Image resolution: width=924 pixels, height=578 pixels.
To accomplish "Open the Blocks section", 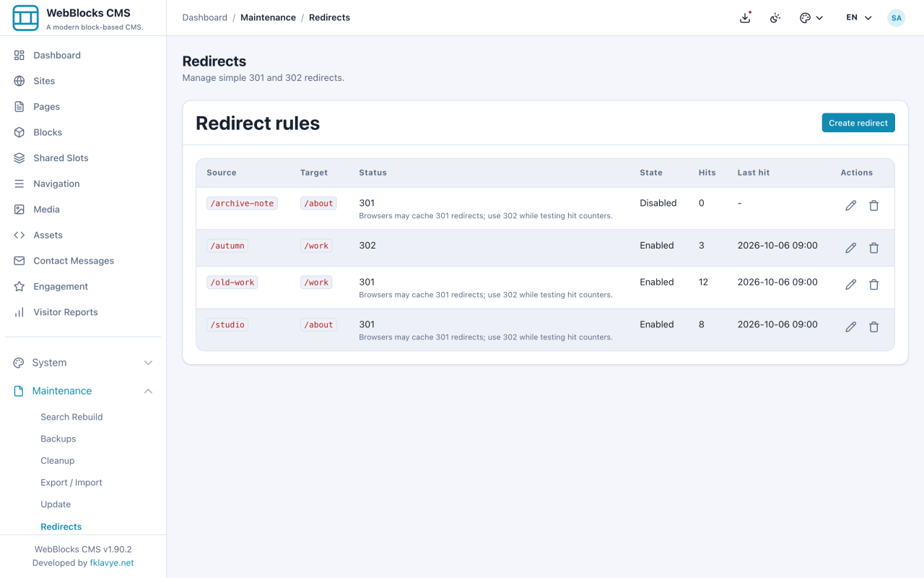I will coord(83,132).
